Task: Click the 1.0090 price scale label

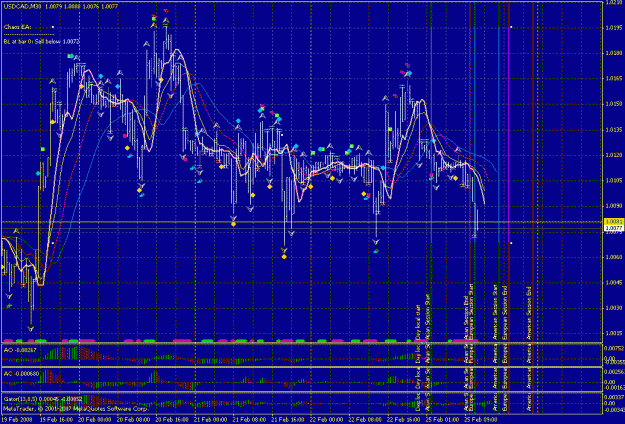Action: [x=614, y=206]
